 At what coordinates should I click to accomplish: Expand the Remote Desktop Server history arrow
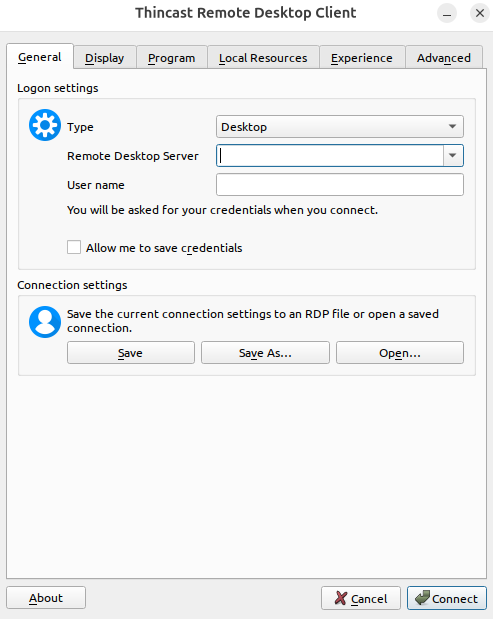tap(453, 156)
